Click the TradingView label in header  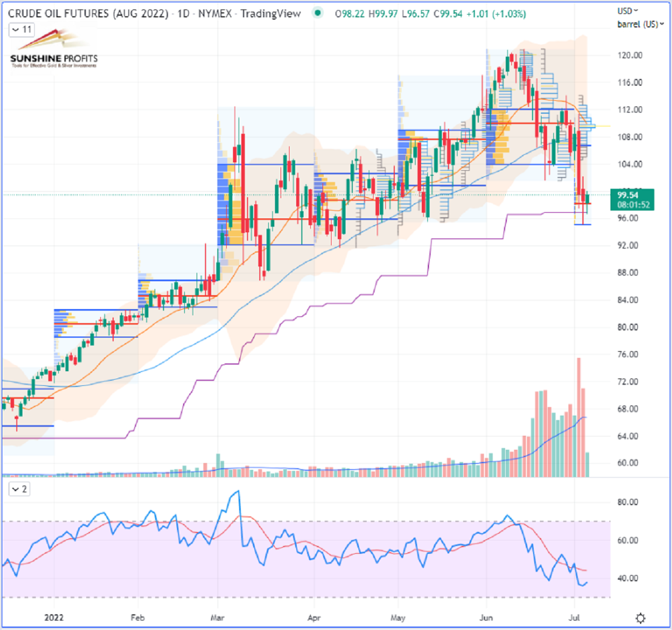click(270, 13)
